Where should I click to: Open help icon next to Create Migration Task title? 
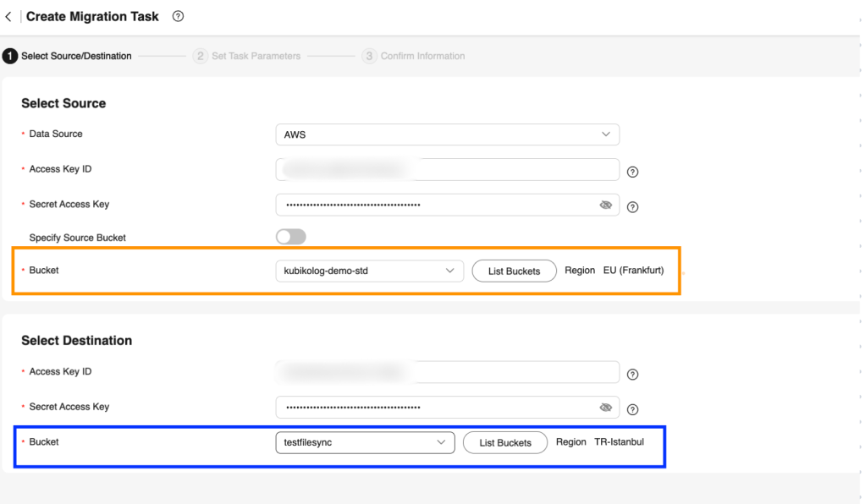(178, 16)
